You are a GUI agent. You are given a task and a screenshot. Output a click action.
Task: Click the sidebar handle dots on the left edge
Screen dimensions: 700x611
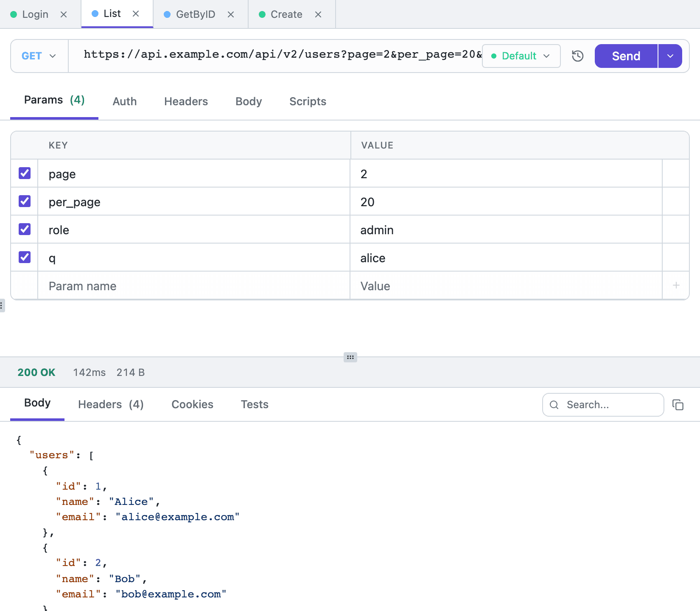(2, 305)
